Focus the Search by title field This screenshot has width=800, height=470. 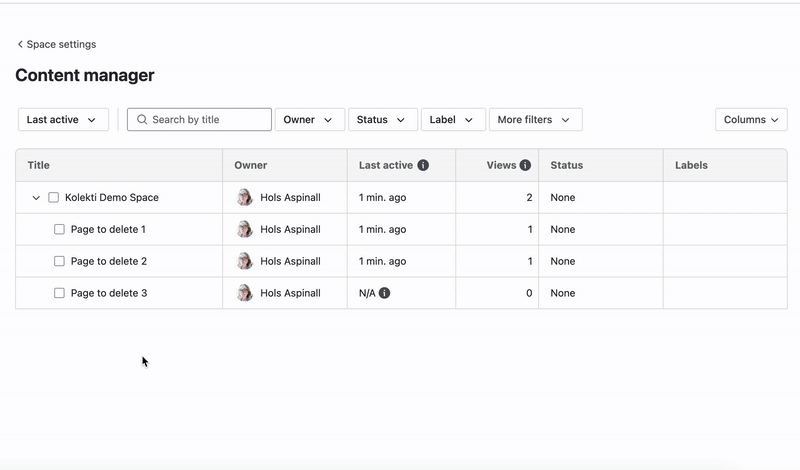pos(199,119)
